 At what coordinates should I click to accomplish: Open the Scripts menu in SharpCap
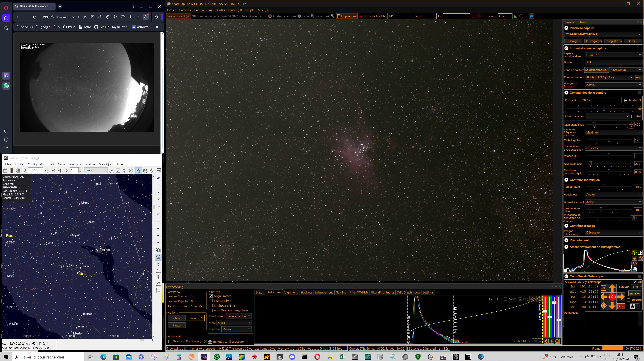click(250, 10)
